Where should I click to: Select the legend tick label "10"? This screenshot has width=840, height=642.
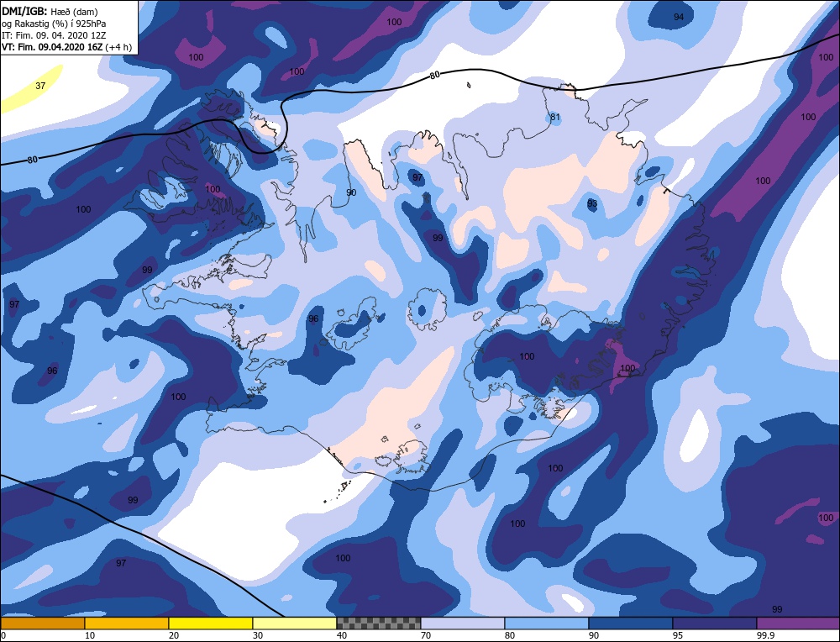(x=89, y=635)
